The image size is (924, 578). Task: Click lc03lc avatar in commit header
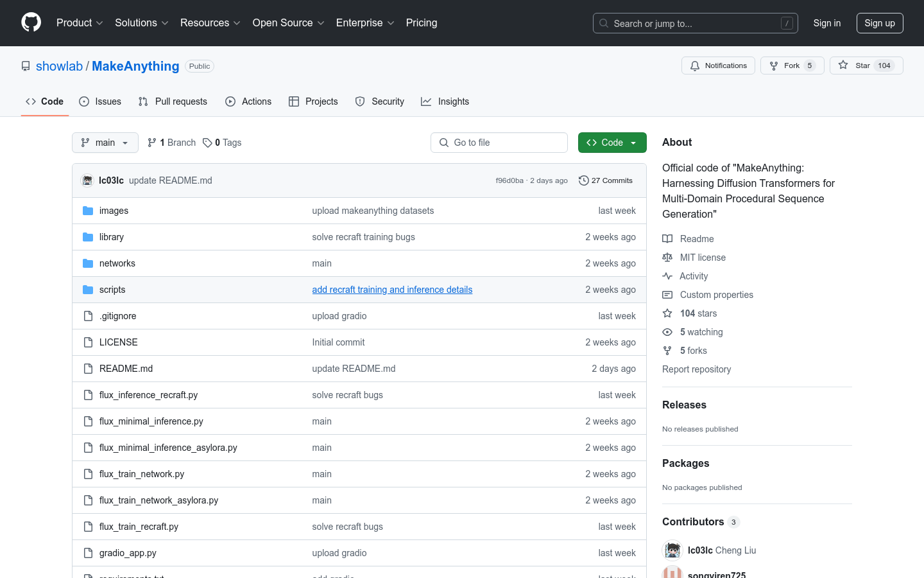87,180
